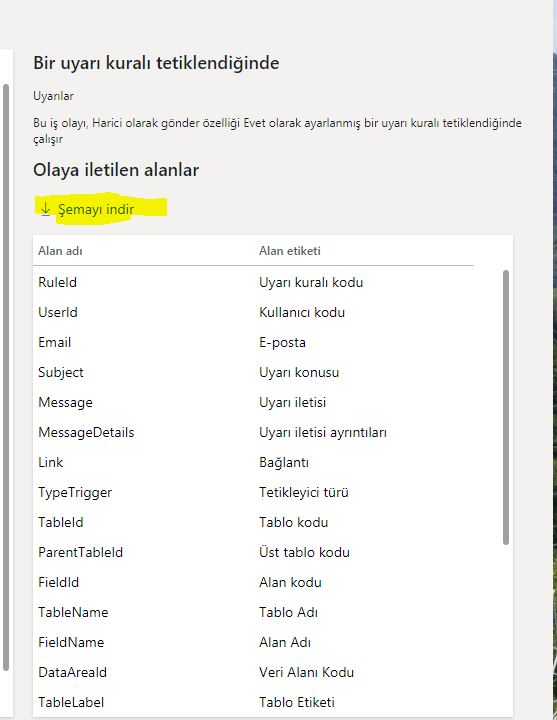
Task: Click the download arrow icon beside Şemayı indir
Action: point(45,209)
